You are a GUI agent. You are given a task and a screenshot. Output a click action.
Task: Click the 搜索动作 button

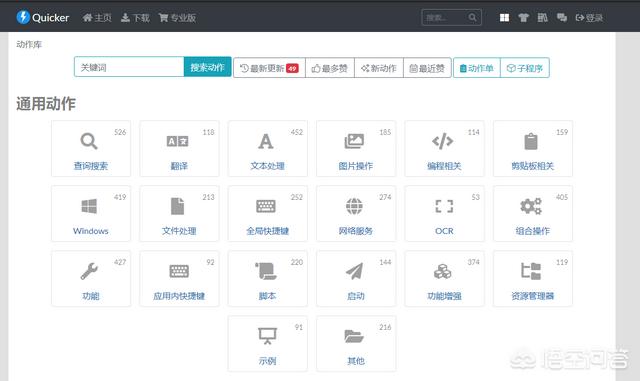[x=207, y=67]
